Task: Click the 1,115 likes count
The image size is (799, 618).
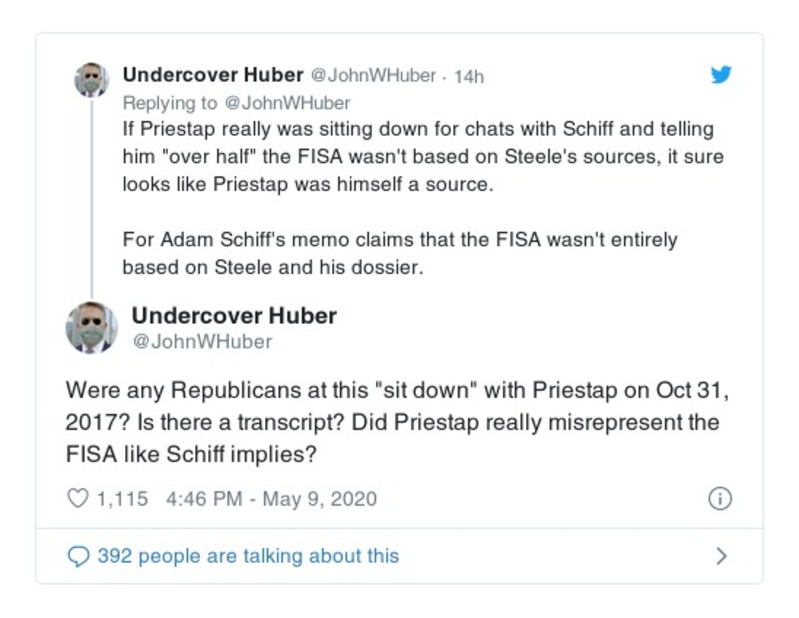Action: [121, 498]
